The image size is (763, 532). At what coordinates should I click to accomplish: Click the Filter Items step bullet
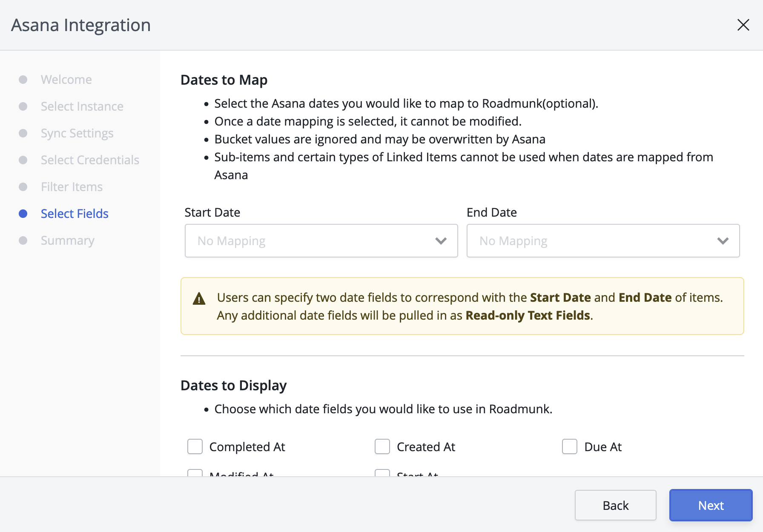coord(23,187)
